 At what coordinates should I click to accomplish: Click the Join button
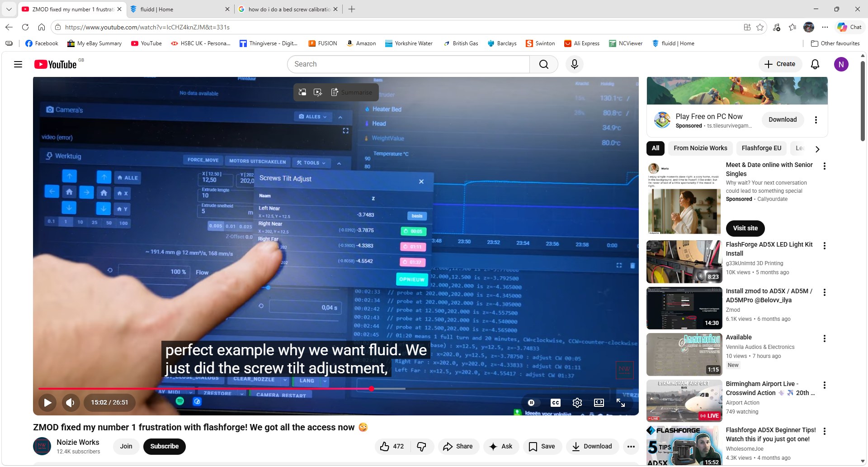tap(126, 447)
